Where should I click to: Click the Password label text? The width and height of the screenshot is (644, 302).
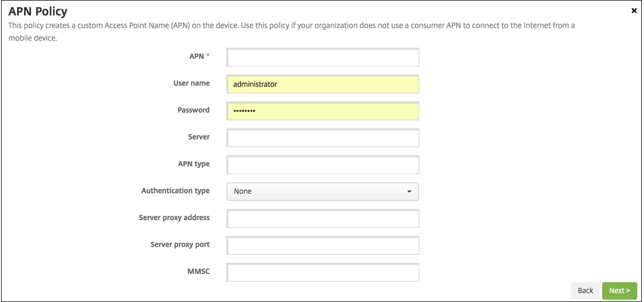coord(193,110)
